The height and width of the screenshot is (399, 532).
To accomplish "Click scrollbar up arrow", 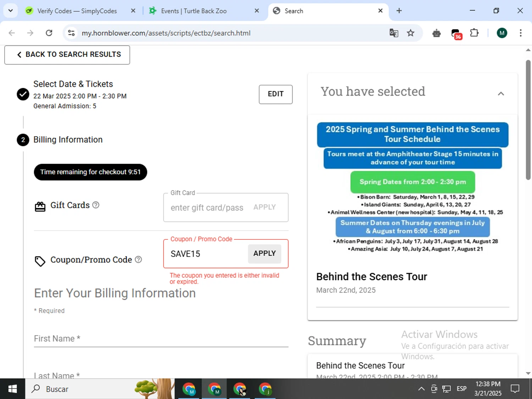I will pos(528,50).
